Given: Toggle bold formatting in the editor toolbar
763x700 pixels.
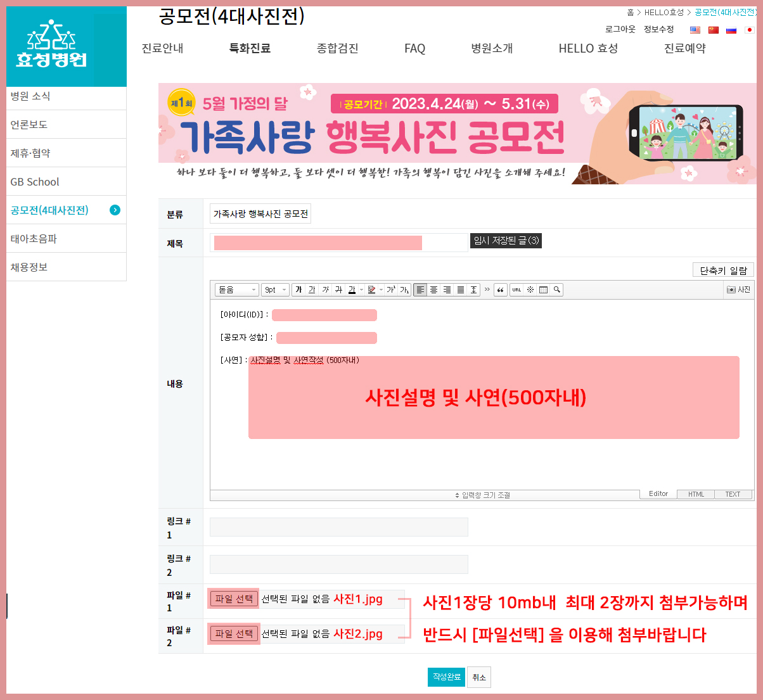Looking at the screenshot, I should pos(298,290).
